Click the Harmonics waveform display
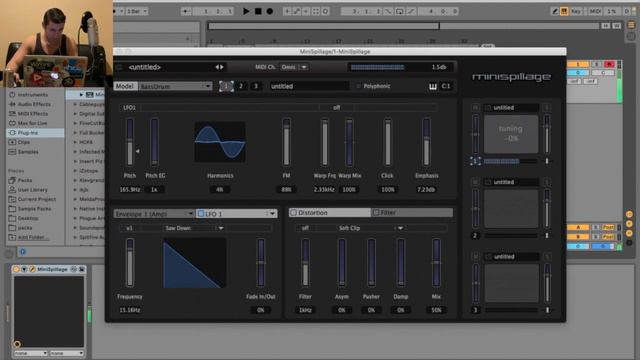The width and height of the screenshot is (640, 360). pos(220,142)
